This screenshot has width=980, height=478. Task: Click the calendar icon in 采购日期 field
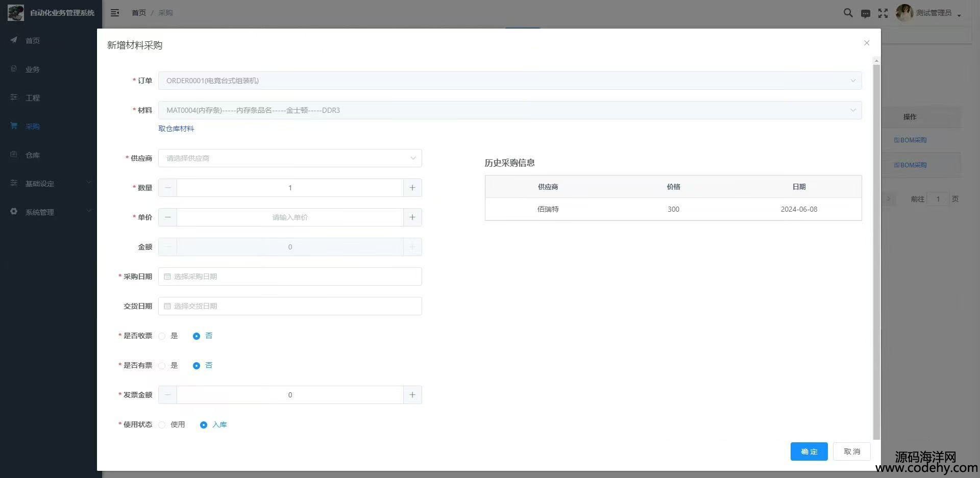point(167,276)
